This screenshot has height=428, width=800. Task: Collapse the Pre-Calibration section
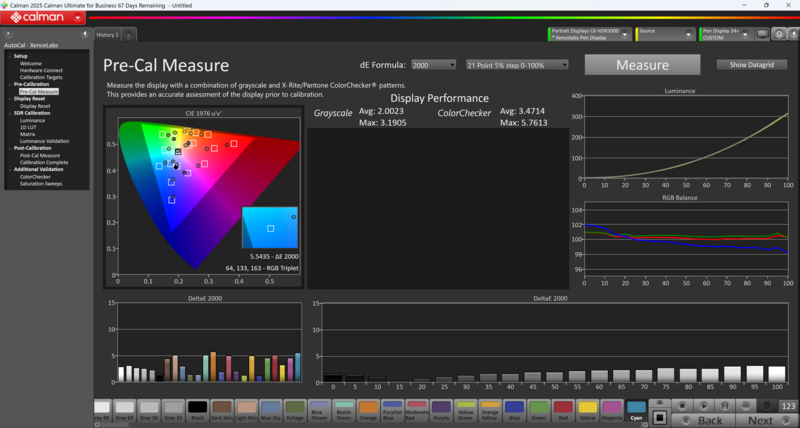pos(10,84)
